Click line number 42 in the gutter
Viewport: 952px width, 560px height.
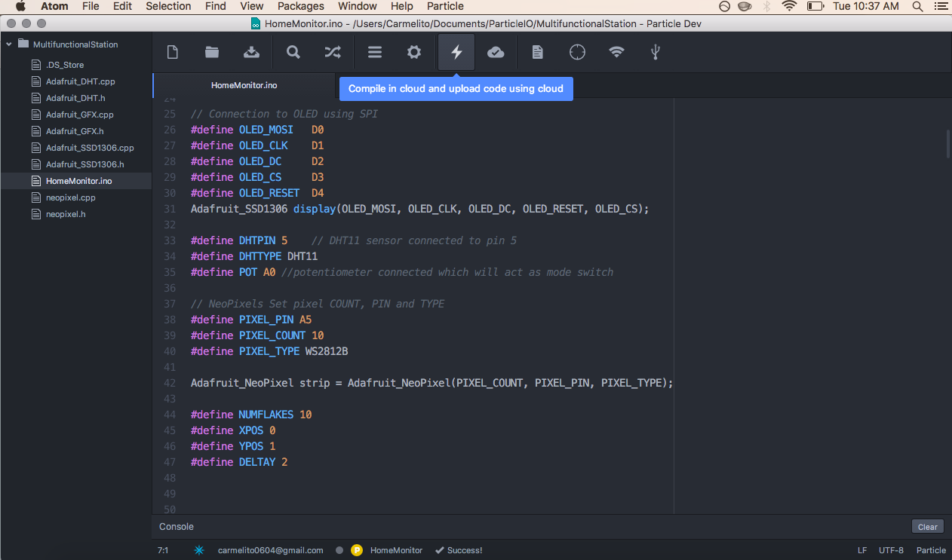click(169, 383)
